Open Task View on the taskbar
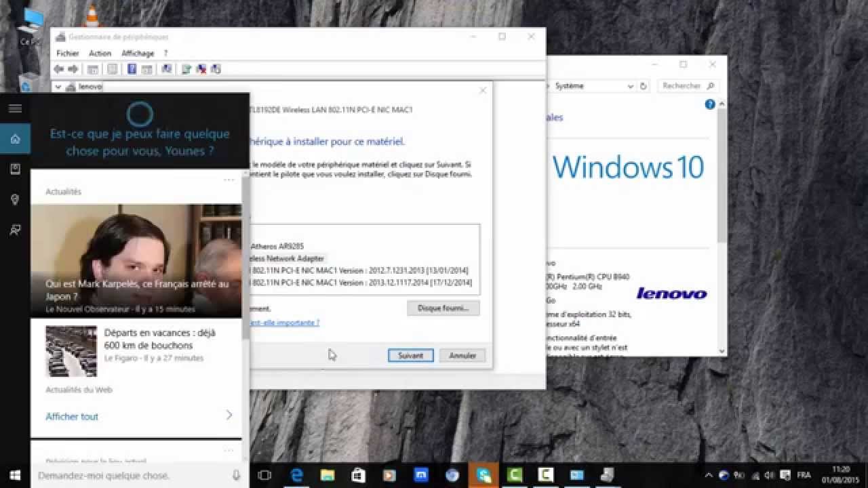 pyautogui.click(x=264, y=475)
